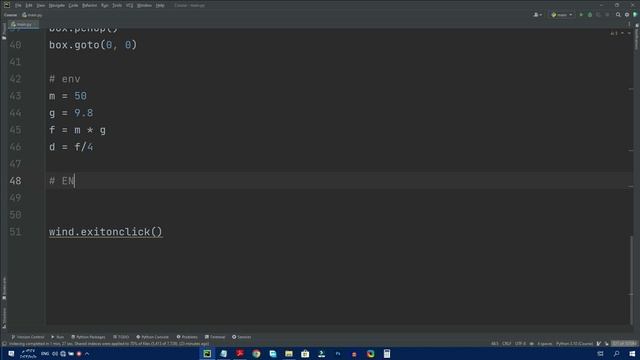Select the main.py editor tab
The height and width of the screenshot is (360, 640).
24,24
